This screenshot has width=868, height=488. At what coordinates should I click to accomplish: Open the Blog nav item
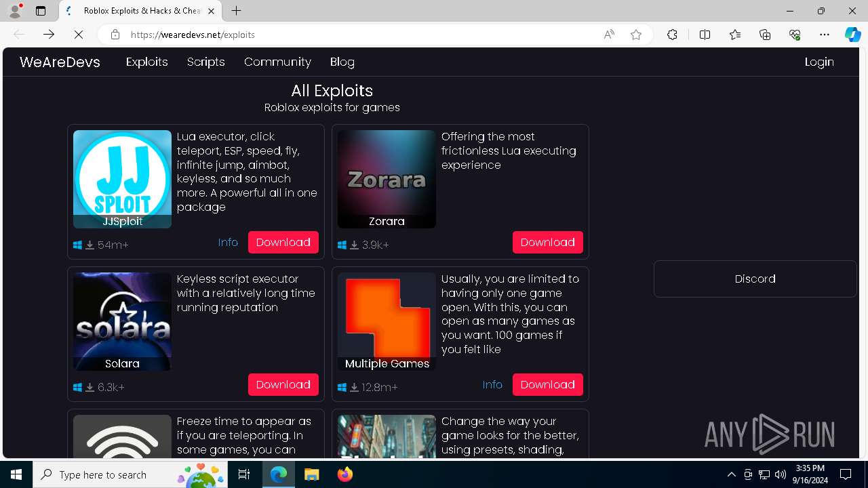(342, 62)
